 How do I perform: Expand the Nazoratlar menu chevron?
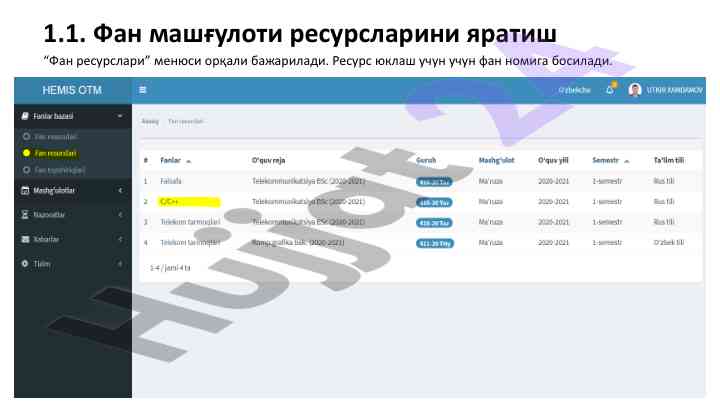click(x=120, y=214)
